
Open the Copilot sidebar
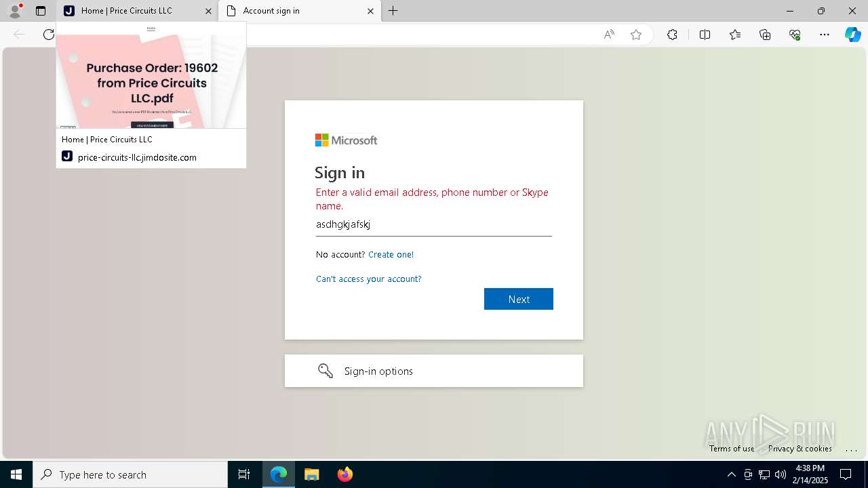pos(852,35)
